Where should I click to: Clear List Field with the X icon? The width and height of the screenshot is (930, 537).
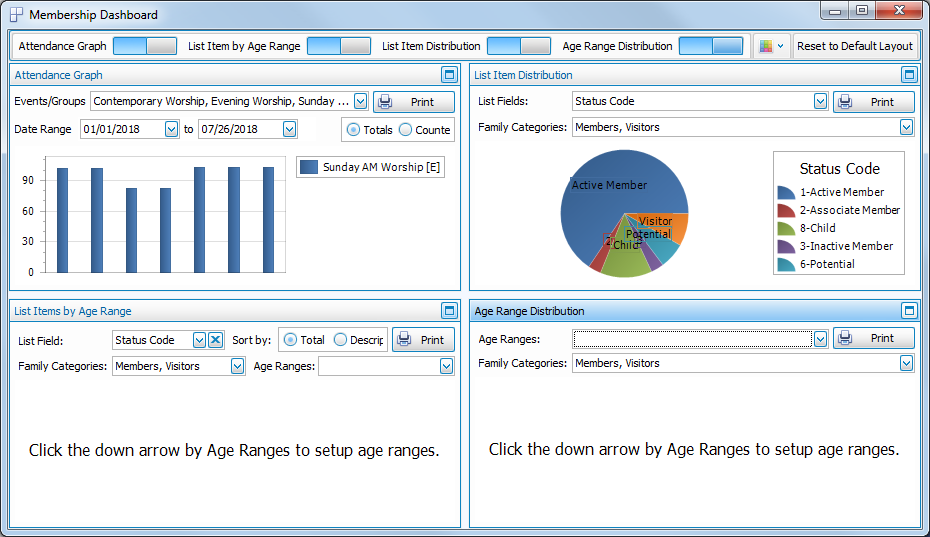215,340
